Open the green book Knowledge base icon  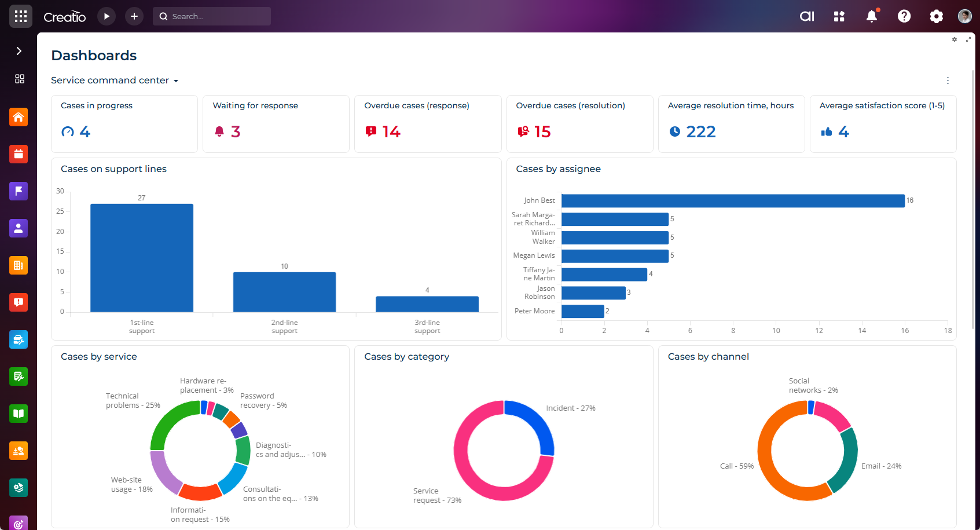[19, 414]
